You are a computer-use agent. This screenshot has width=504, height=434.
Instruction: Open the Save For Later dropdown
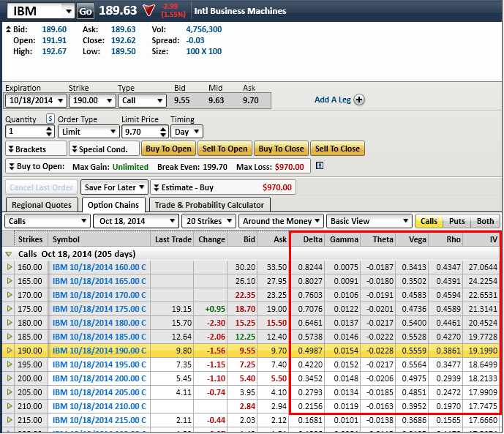tap(114, 187)
